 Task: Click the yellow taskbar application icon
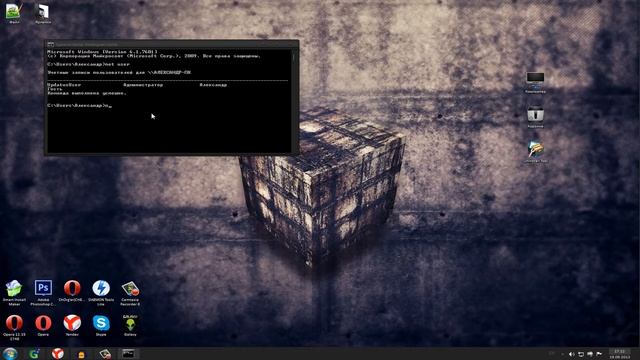(x=81, y=354)
